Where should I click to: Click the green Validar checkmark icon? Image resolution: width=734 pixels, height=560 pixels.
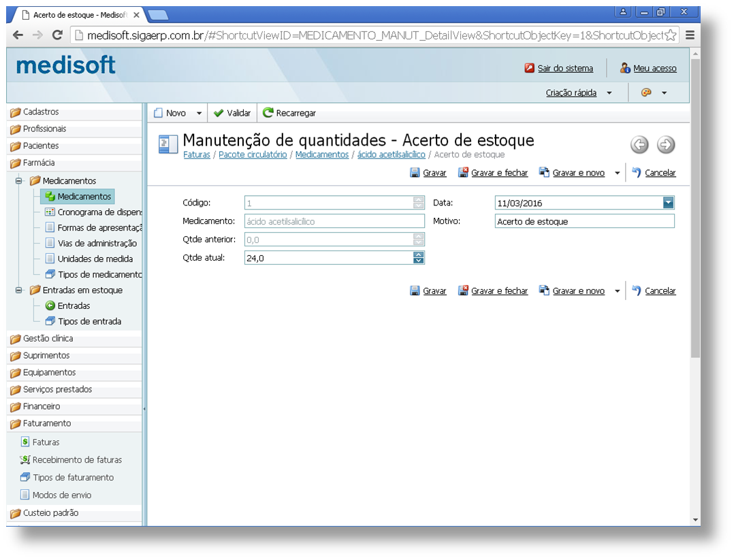pyautogui.click(x=219, y=113)
